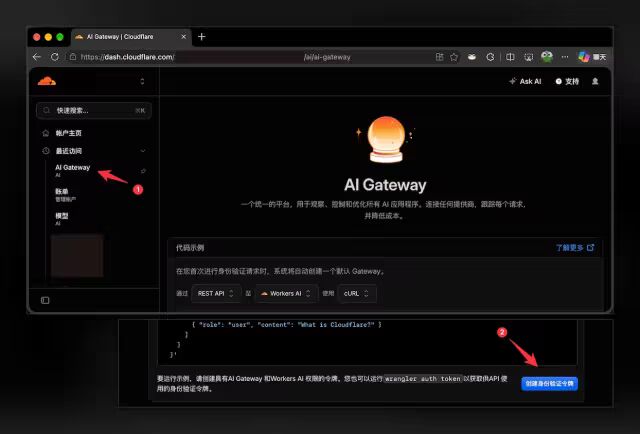
Task: Pin the AI Gateway sidebar entry
Action: click(143, 171)
